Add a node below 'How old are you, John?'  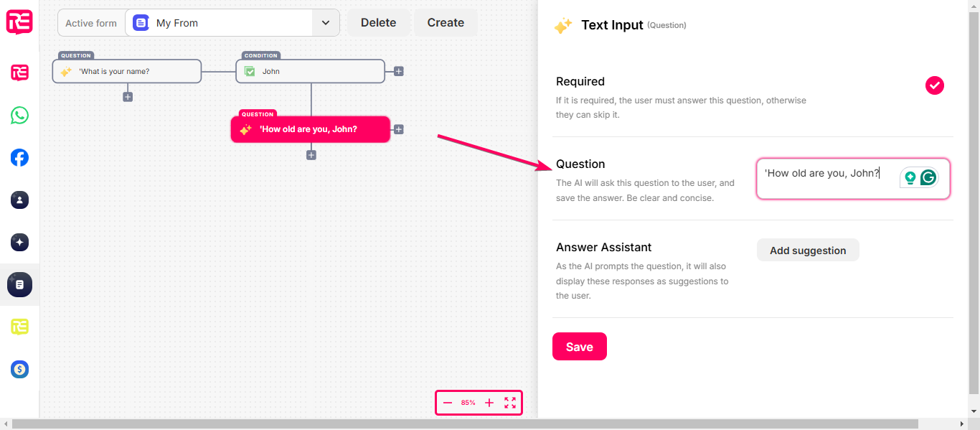(x=311, y=154)
